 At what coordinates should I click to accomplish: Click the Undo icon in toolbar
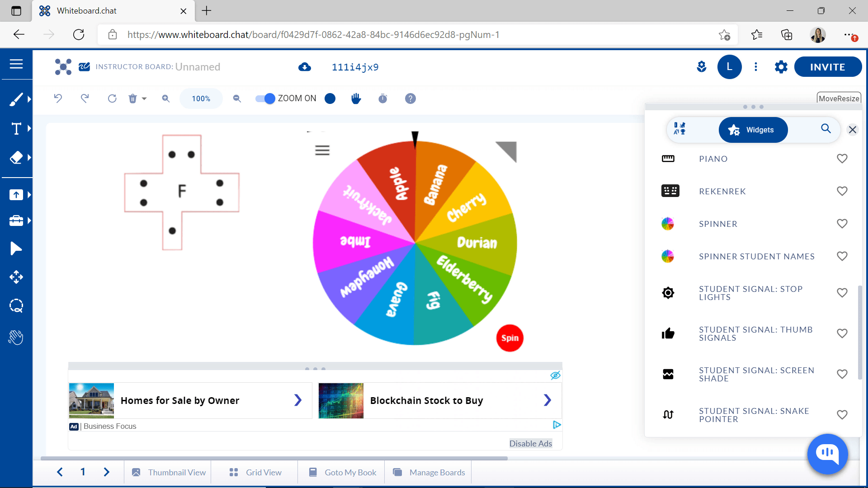click(58, 99)
